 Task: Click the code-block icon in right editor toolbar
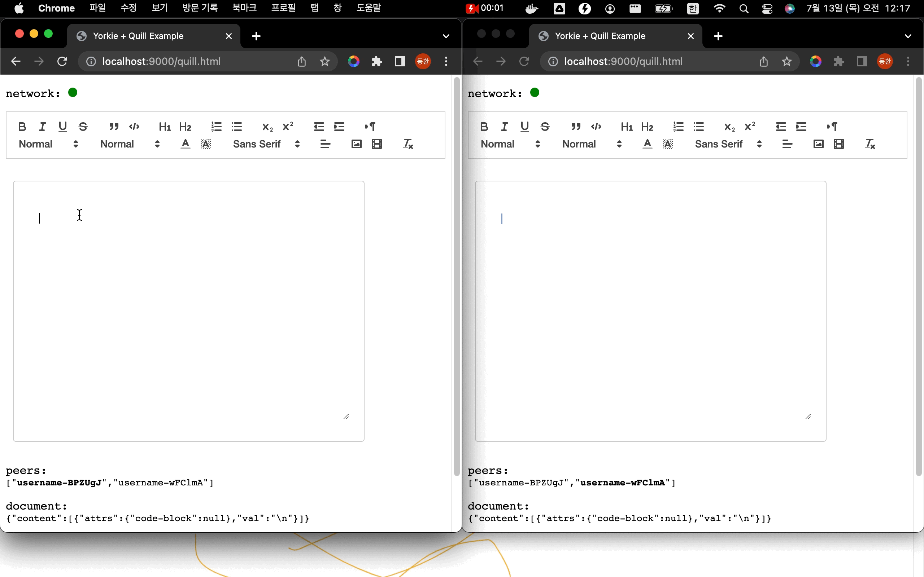[596, 126]
